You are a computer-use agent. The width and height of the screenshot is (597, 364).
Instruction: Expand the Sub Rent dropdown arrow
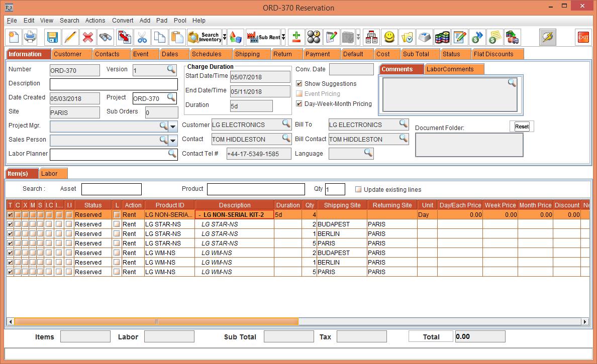tap(283, 37)
